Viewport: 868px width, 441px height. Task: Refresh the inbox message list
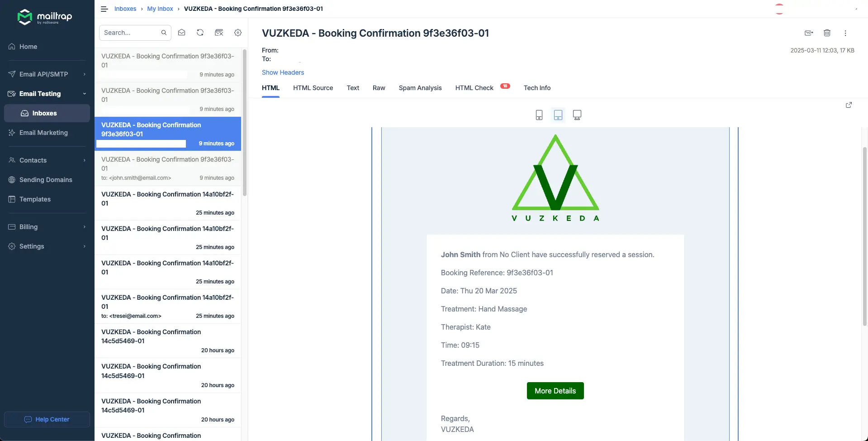point(200,33)
